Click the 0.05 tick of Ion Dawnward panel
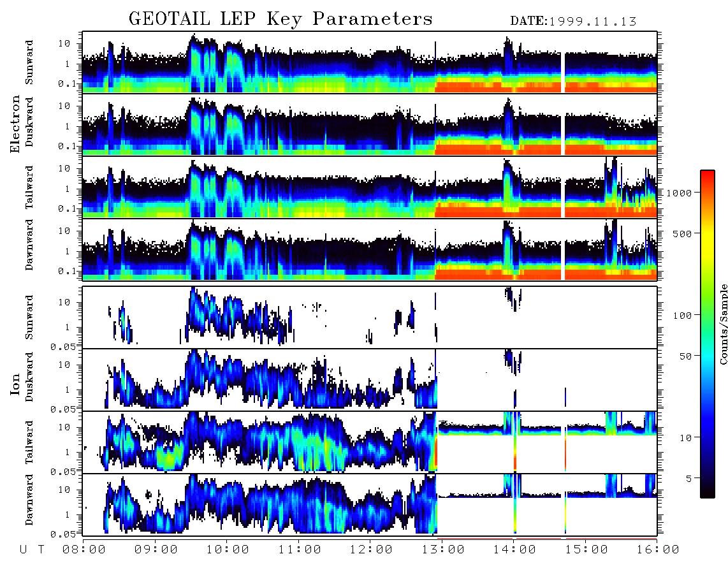This screenshot has height=561, width=728. click(x=62, y=534)
